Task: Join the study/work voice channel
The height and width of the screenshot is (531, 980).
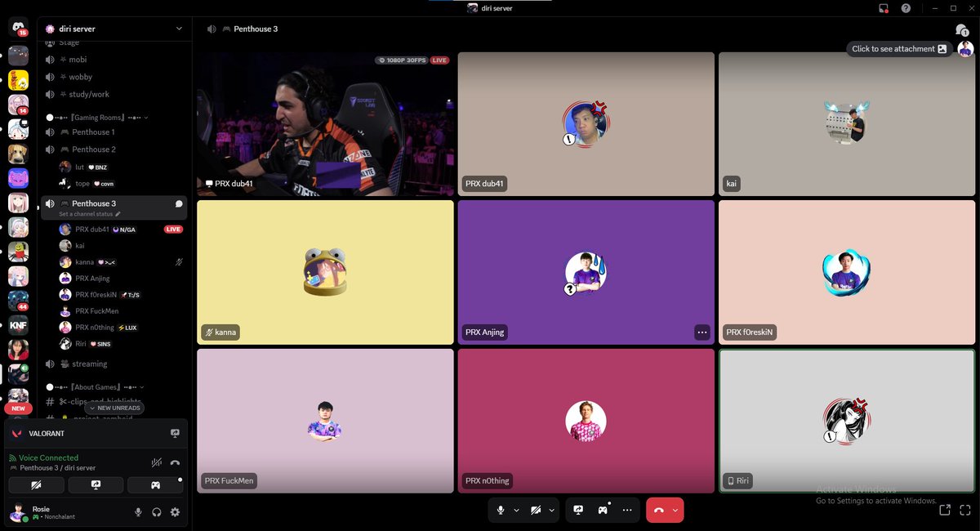Action: 115,94
